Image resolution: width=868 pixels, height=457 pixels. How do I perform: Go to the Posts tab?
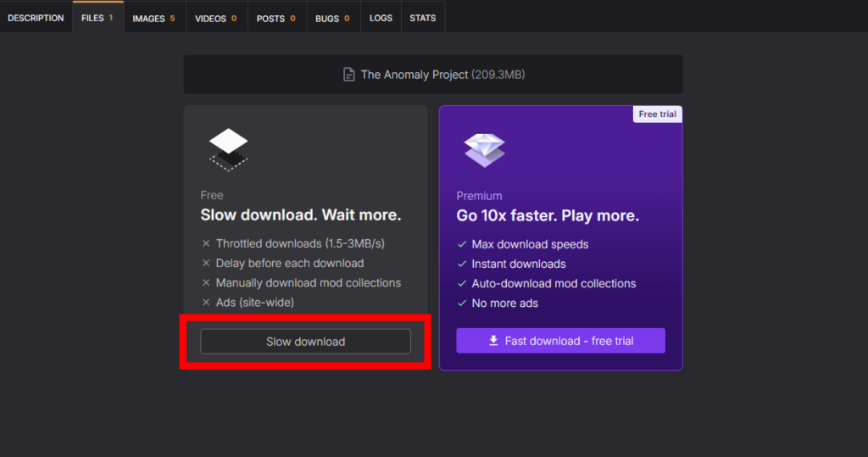[x=275, y=18]
